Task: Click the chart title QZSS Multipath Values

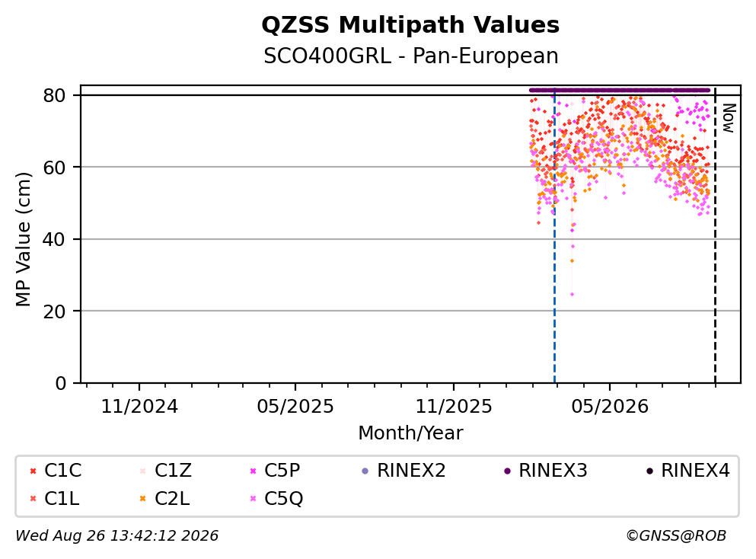Action: [x=410, y=24]
